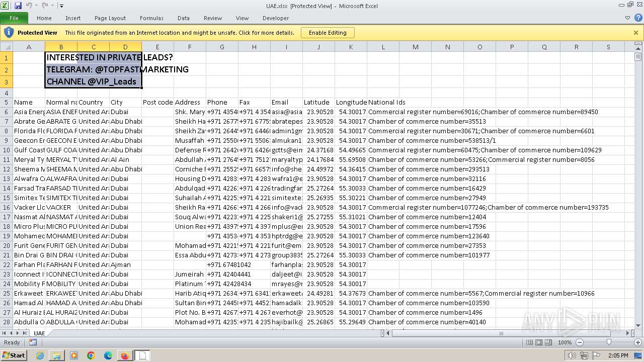This screenshot has width=644, height=362.
Task: Click the vertical scrollbar down arrow
Action: tap(638, 325)
